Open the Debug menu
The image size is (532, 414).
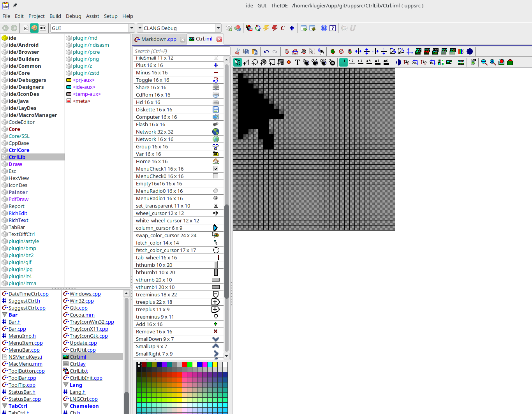[73, 16]
